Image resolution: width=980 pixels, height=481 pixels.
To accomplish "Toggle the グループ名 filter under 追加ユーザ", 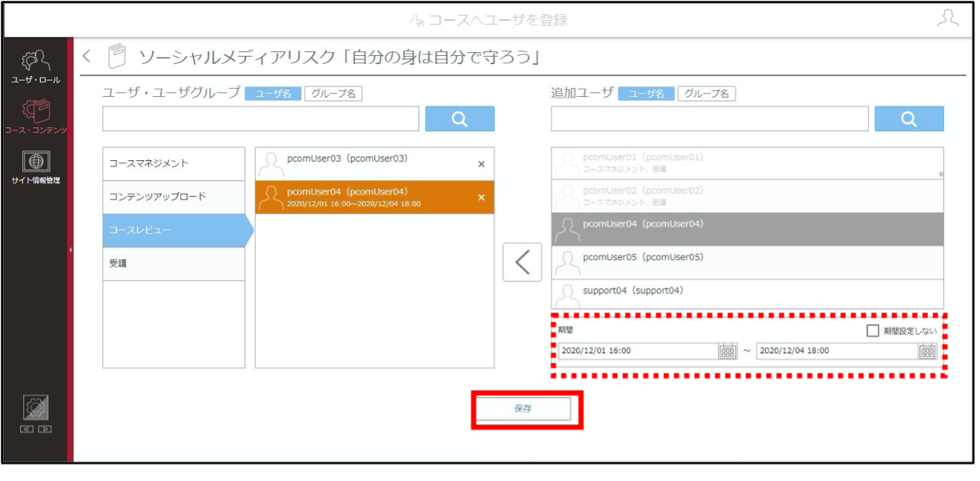I will [706, 94].
